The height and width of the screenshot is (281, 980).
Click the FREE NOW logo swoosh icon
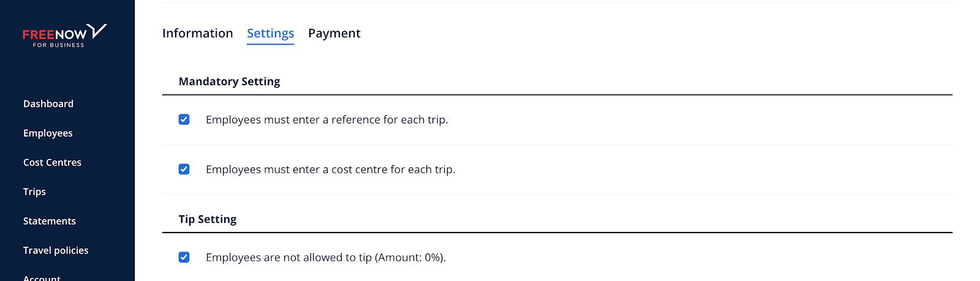click(x=97, y=30)
